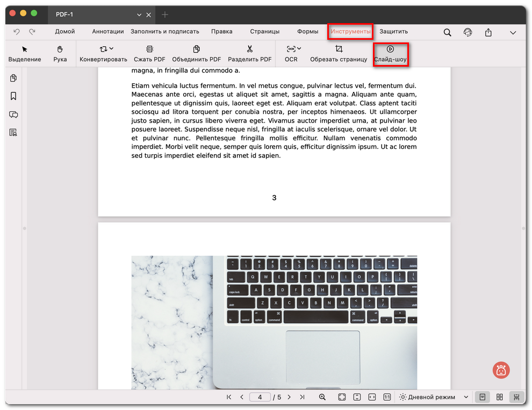532x410 pixels.
Task: Switch the document to fit-width view
Action: click(x=372, y=397)
